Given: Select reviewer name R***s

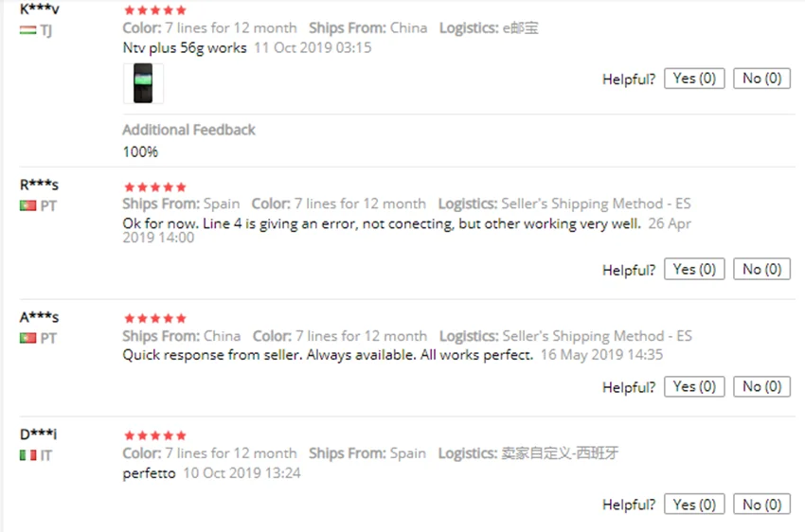Looking at the screenshot, I should 39,185.
